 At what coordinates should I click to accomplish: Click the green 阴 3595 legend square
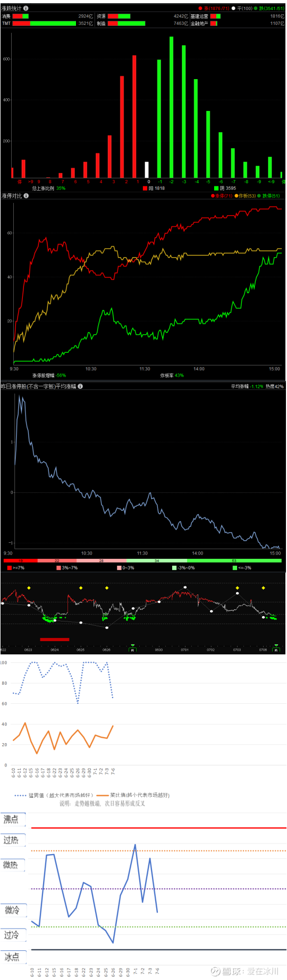click(x=216, y=188)
